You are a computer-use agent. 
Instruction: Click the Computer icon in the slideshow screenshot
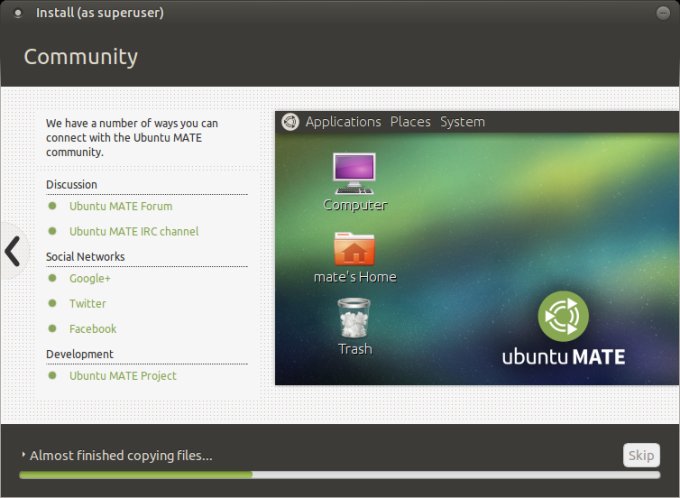pyautogui.click(x=354, y=174)
